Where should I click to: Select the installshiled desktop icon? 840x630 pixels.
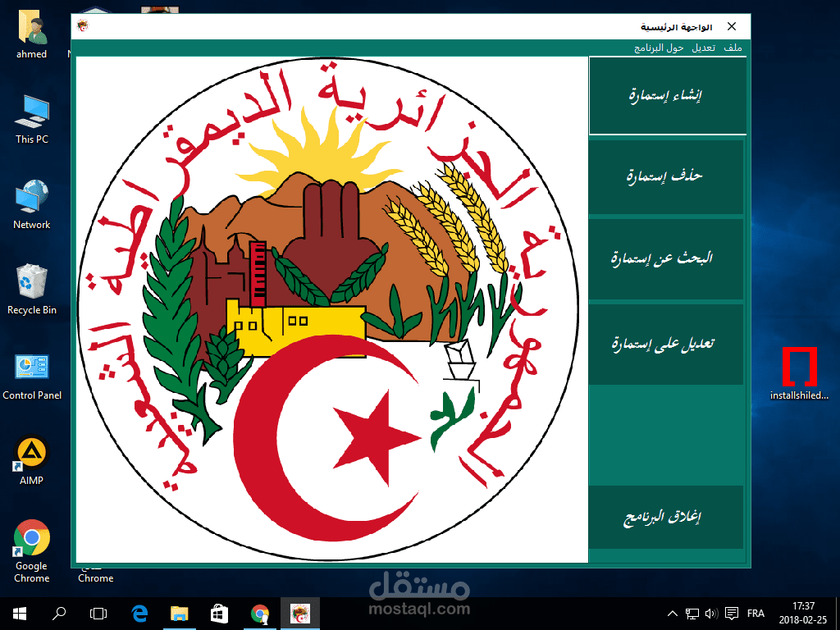click(799, 373)
